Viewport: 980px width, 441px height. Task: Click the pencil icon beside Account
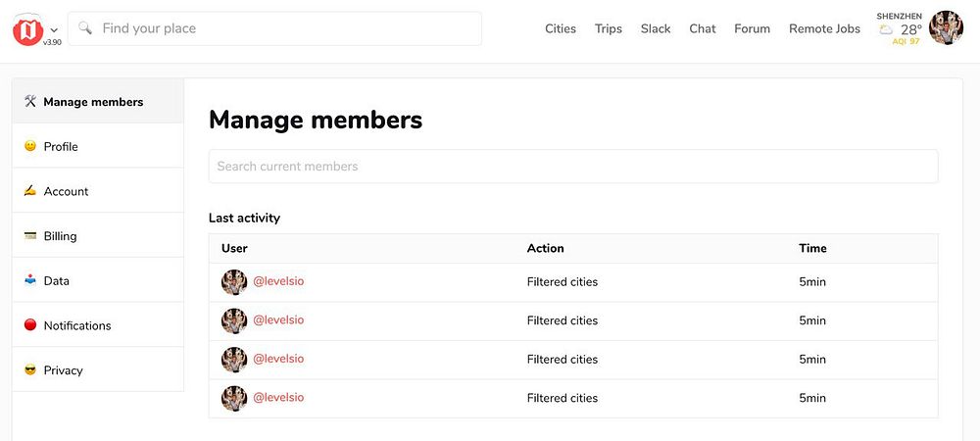(30, 191)
